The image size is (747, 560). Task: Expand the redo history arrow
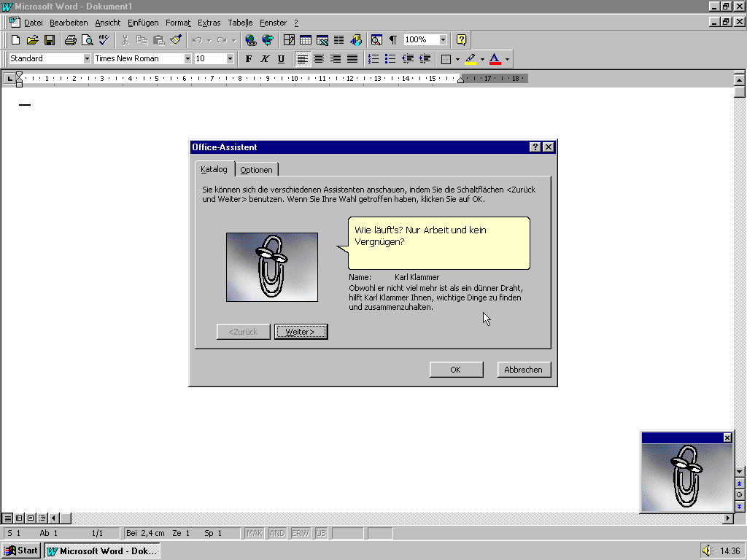[x=233, y=40]
